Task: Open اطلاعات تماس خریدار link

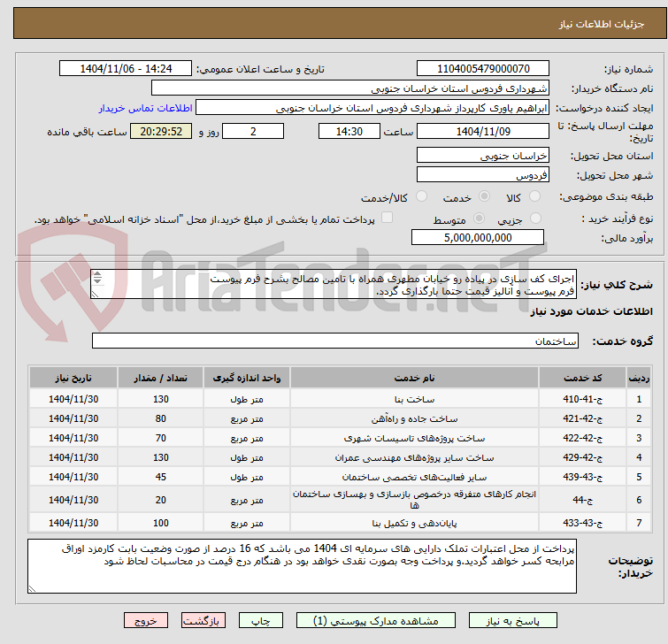Action: (146, 108)
